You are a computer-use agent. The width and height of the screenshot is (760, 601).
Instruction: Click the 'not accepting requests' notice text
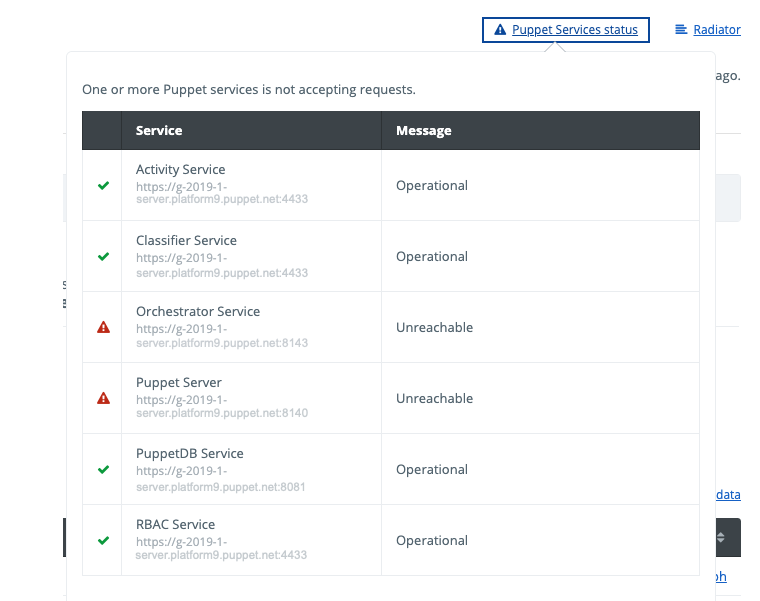249,90
